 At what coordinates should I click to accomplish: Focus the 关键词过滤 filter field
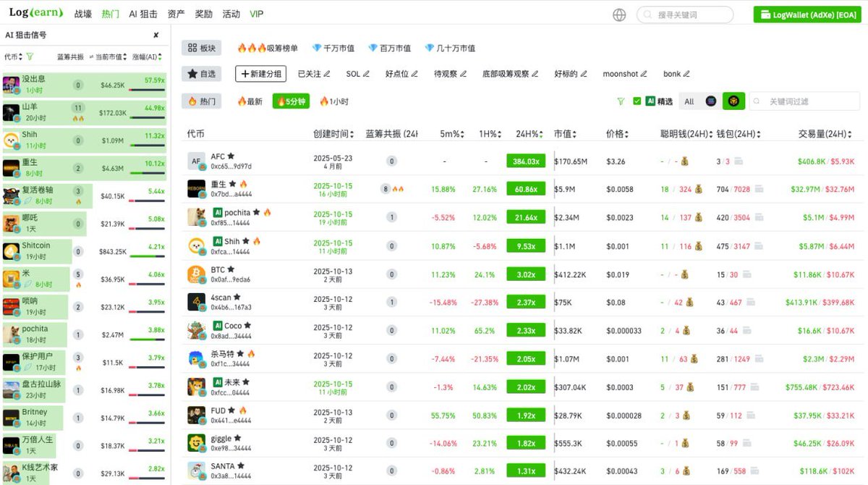click(x=805, y=101)
